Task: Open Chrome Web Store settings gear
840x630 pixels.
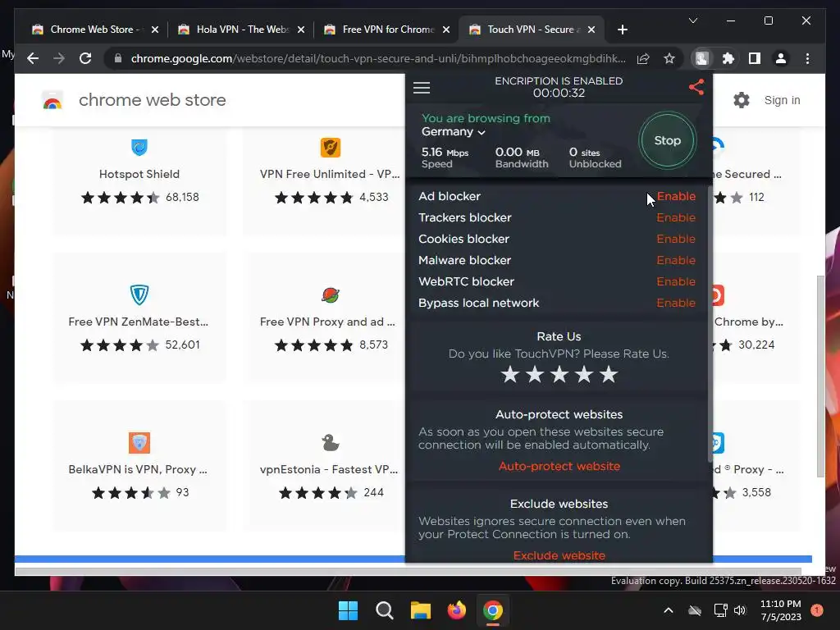Action: 742,100
